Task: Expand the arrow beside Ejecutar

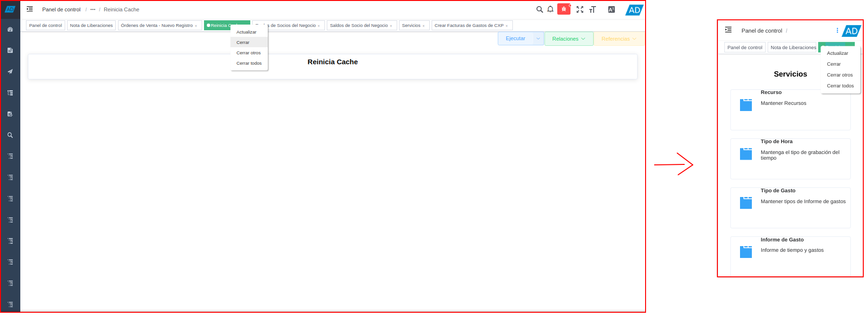Action: point(538,39)
